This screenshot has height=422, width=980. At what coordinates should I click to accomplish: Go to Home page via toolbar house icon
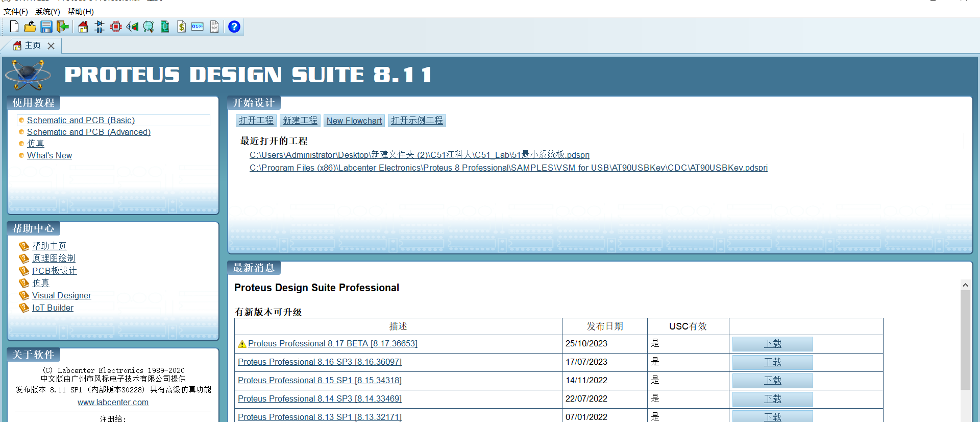click(x=83, y=27)
